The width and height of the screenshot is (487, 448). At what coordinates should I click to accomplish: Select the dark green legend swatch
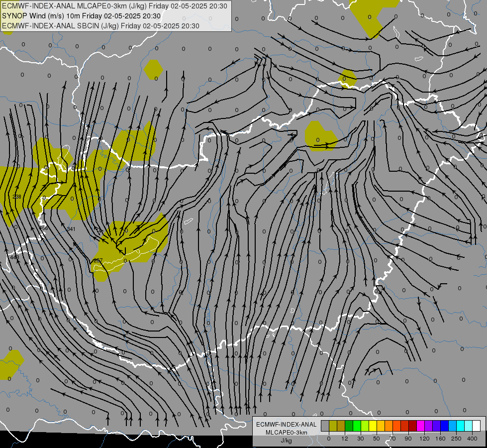coord(349,426)
